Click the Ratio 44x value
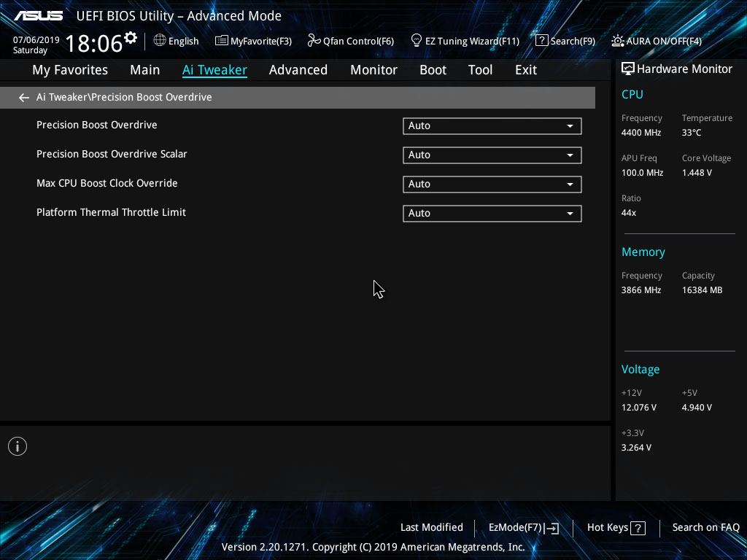Image resolution: width=747 pixels, height=560 pixels. point(629,213)
